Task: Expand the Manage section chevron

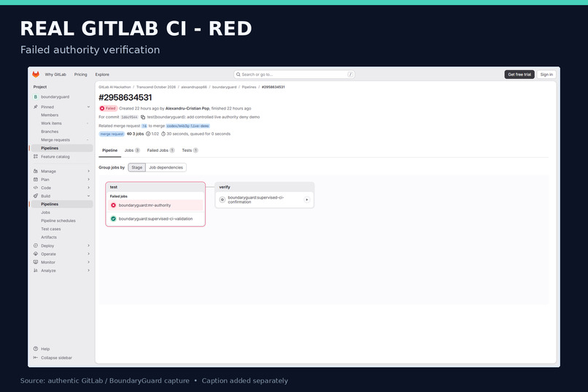Action: [x=88, y=171]
